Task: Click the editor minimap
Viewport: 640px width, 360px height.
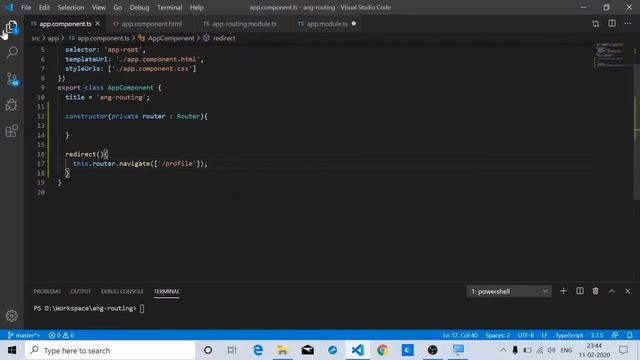Action: 612,55
